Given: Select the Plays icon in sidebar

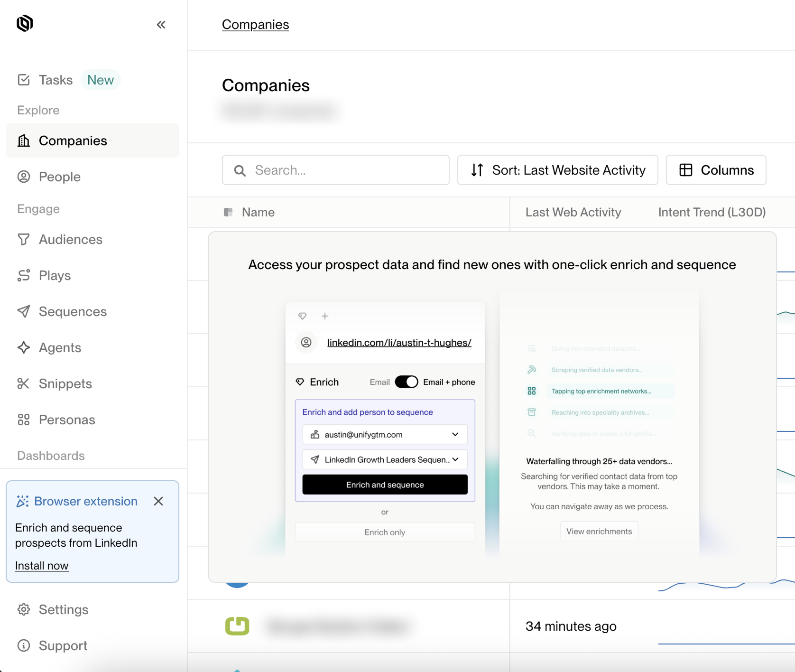Looking at the screenshot, I should [x=24, y=275].
